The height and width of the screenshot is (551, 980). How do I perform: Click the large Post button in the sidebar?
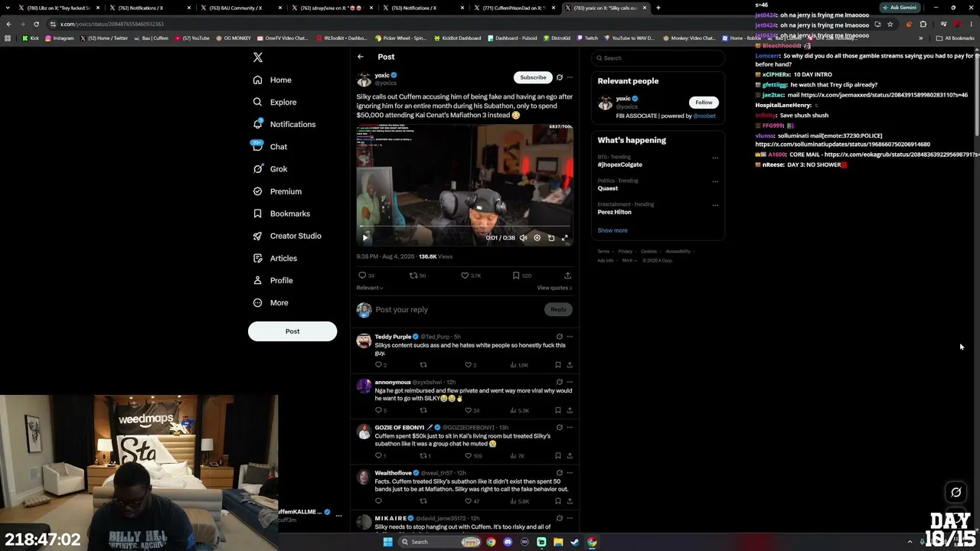[292, 331]
